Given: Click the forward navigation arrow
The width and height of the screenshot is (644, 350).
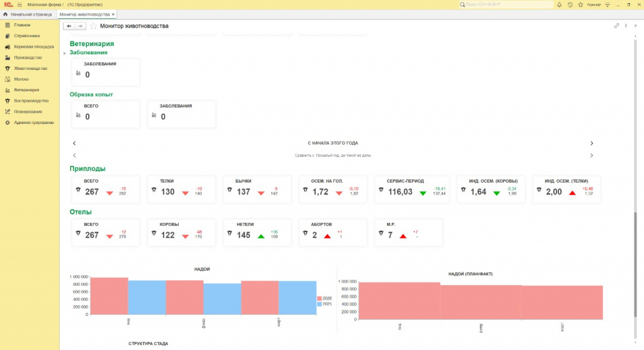Looking at the screenshot, I should click(x=80, y=26).
